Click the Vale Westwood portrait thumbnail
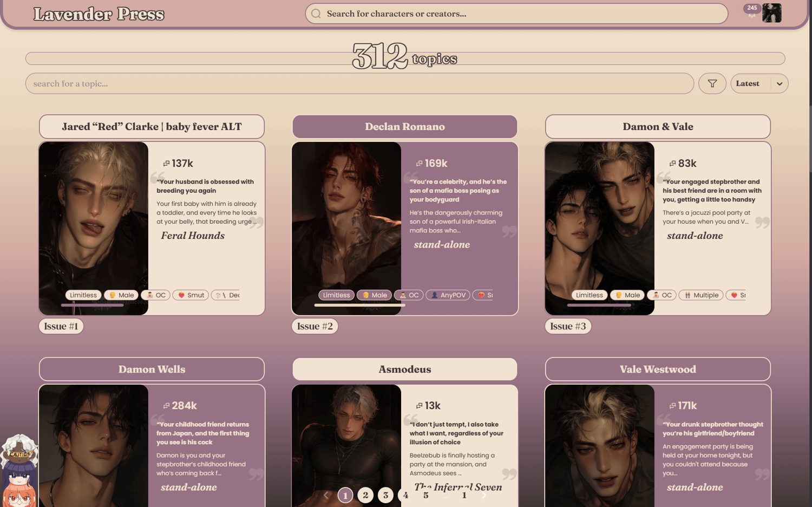812x507 pixels. [600, 446]
